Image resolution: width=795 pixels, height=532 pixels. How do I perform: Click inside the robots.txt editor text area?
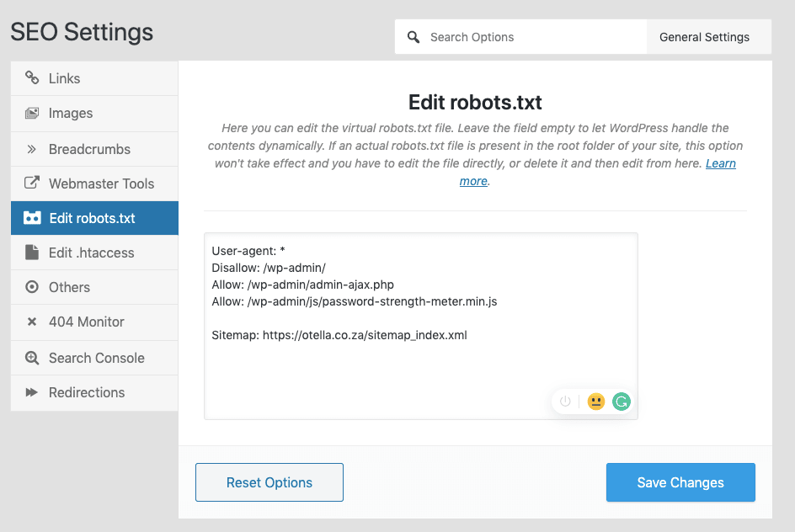pyautogui.click(x=421, y=326)
